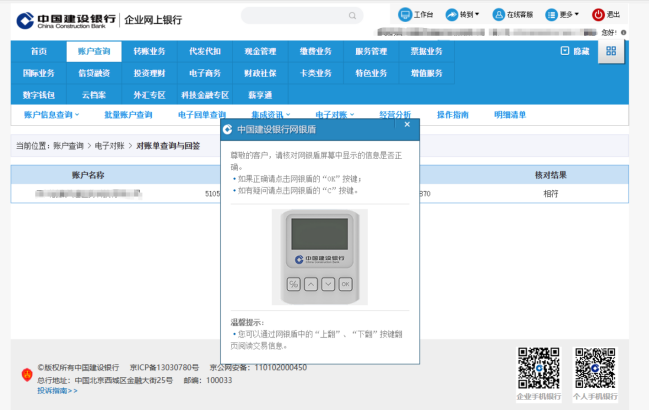The height and width of the screenshot is (410, 650).
Task: Click the 账户查询 breadcrumb link
Action: point(68,146)
